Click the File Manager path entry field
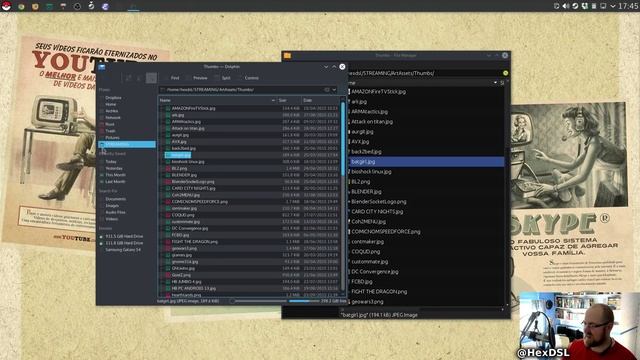 pos(424,73)
